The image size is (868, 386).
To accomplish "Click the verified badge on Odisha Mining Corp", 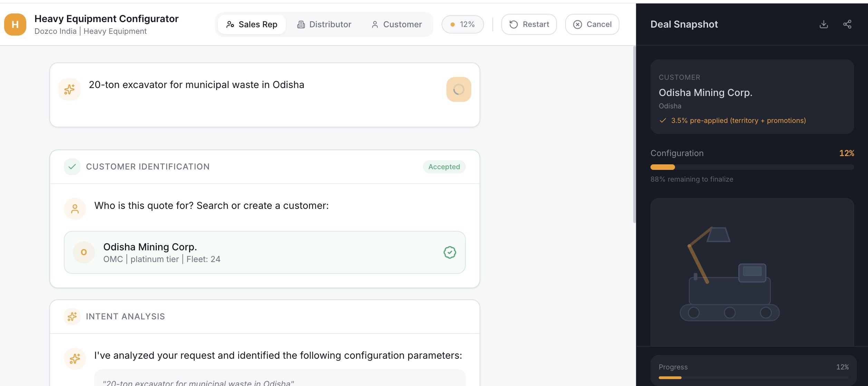I will (449, 252).
